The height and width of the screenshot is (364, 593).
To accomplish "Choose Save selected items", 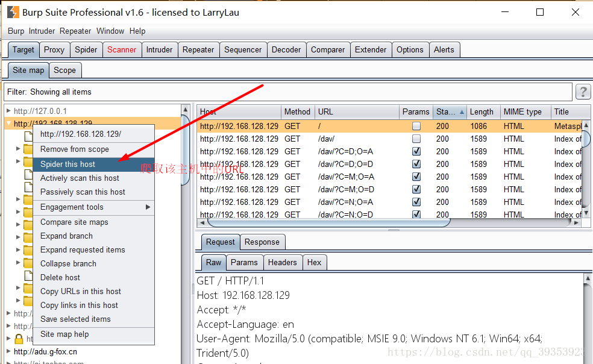I will 94,319.
